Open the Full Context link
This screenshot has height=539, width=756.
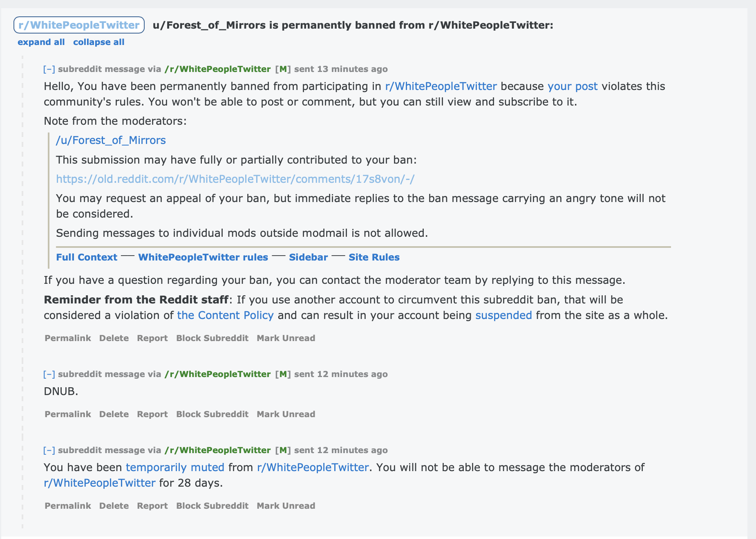coord(87,257)
